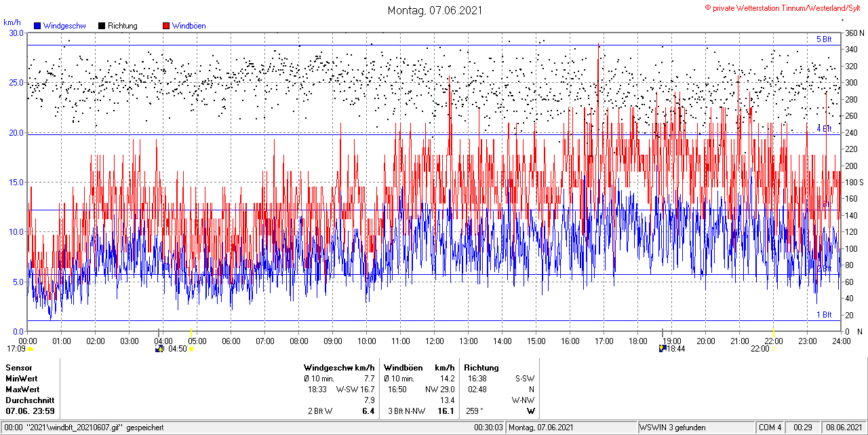Click the 180 S label on the direction axis
Image resolution: width=868 pixels, height=435 pixels.
pos(854,182)
